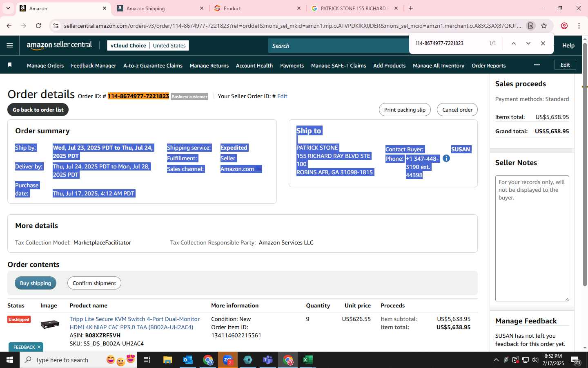Click the find-in-page icon in address bar

pos(531,26)
